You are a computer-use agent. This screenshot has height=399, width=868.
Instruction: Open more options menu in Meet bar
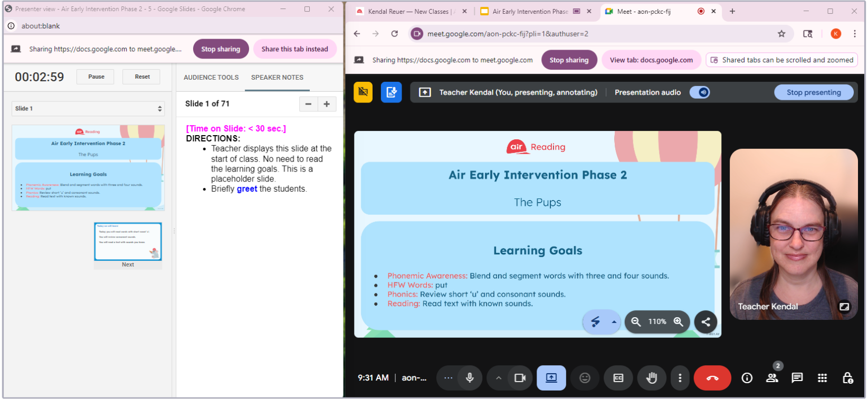(x=680, y=378)
